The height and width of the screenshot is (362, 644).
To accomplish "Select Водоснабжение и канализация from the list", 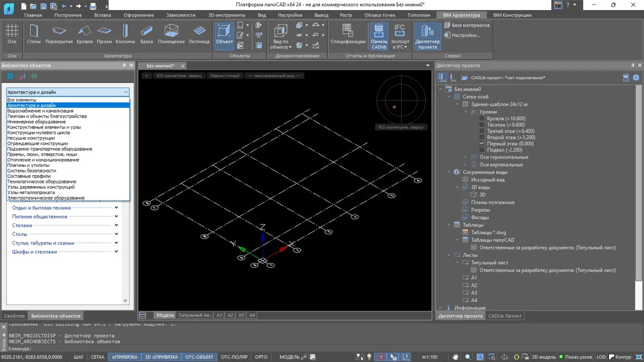I will pyautogui.click(x=40, y=111).
